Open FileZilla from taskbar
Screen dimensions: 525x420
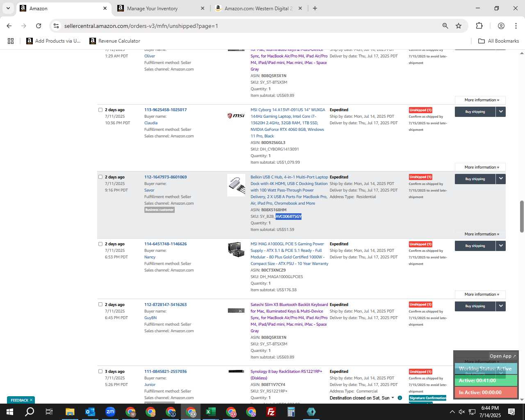271,412
